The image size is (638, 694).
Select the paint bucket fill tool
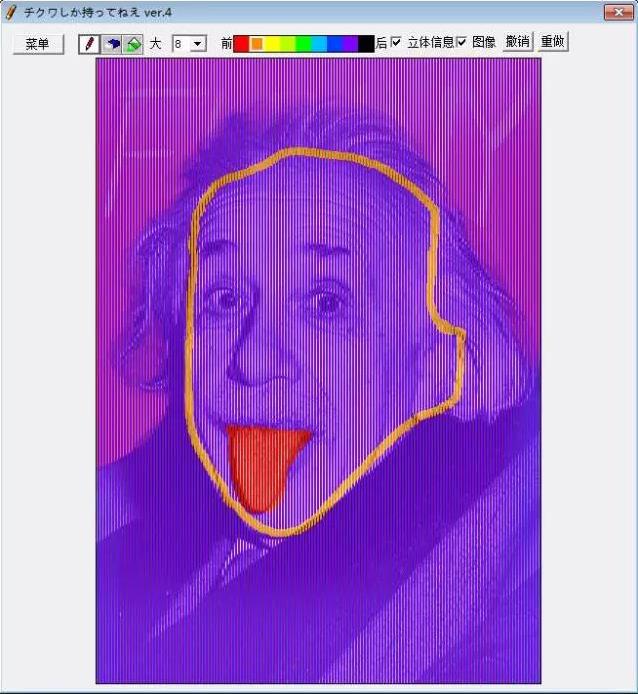(111, 44)
